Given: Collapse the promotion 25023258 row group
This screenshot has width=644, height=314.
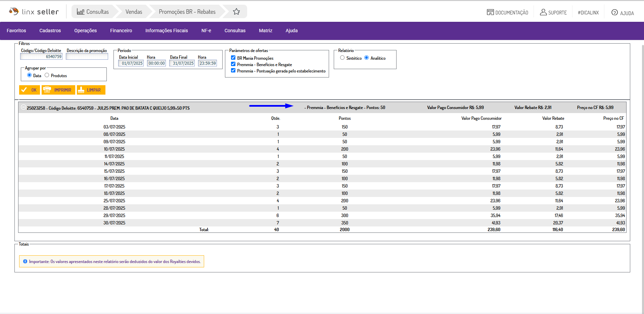Looking at the screenshot, I should tap(23, 107).
